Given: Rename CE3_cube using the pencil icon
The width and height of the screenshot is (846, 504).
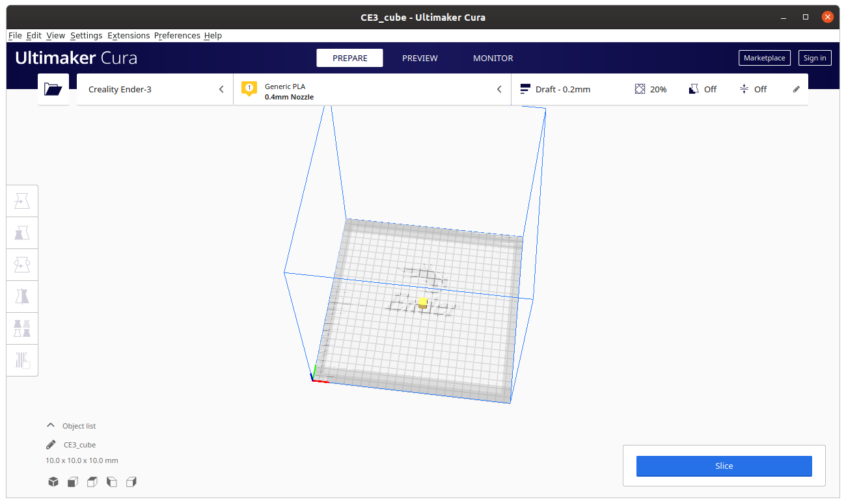Looking at the screenshot, I should [50, 444].
